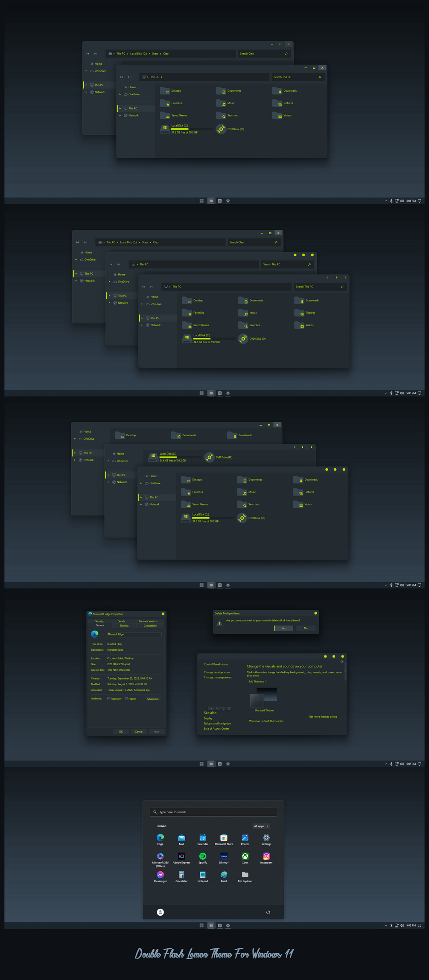Screen dimensions: 429x980
Task: Follow the Get more themes online link
Action: coord(323,716)
